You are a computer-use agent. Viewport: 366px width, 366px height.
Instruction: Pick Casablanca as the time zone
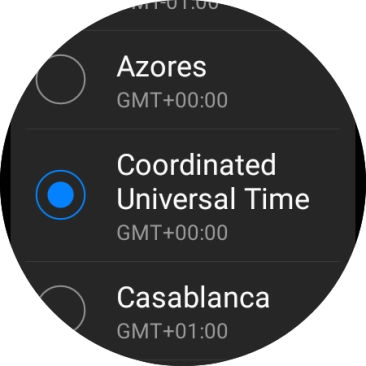183,313
